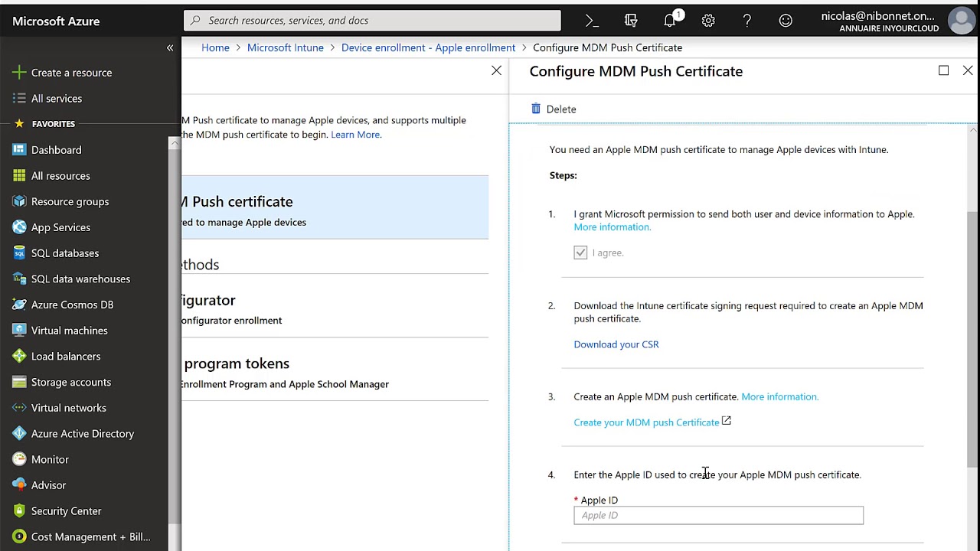Close the Apple enrollment blade
Screen dimensions: 980x551
496,71
